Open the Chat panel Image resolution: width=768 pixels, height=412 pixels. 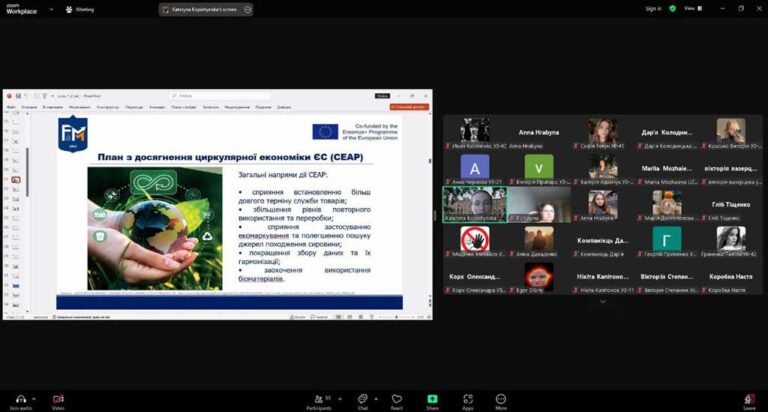(x=362, y=398)
